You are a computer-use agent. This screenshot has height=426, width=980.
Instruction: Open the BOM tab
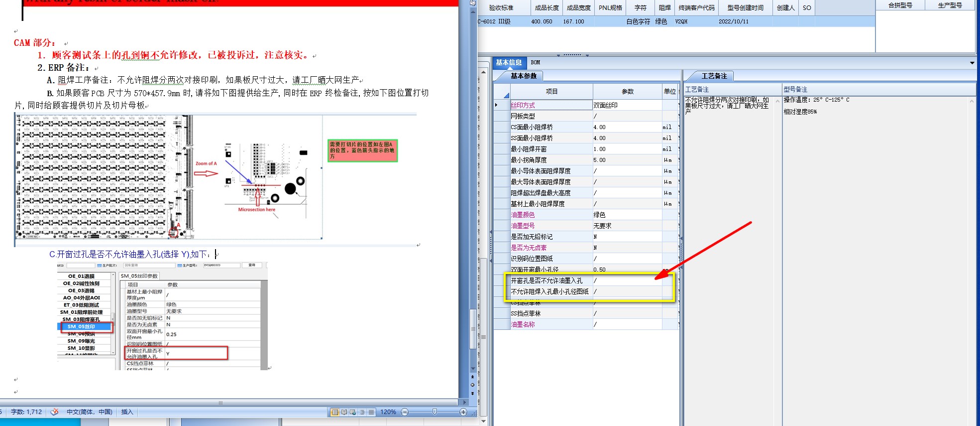pos(536,63)
